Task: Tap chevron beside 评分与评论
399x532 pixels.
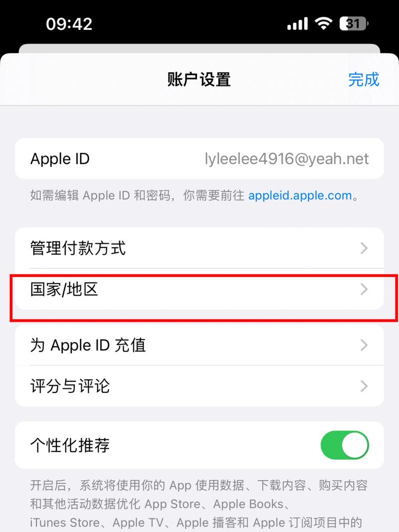Action: point(364,386)
